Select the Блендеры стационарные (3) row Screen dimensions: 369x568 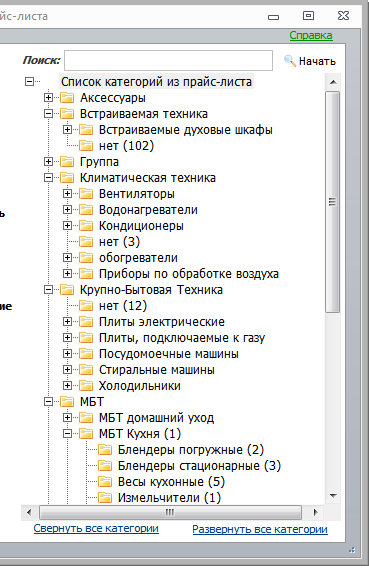(199, 466)
